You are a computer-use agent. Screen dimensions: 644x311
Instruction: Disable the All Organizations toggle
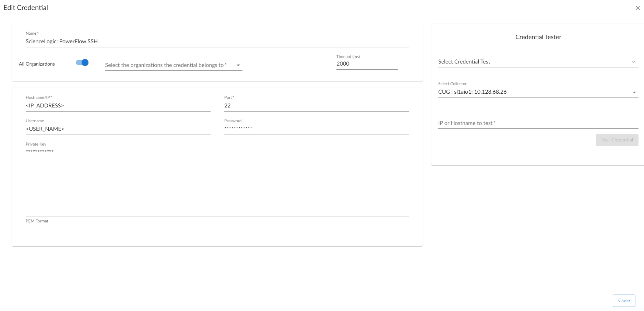pyautogui.click(x=82, y=63)
